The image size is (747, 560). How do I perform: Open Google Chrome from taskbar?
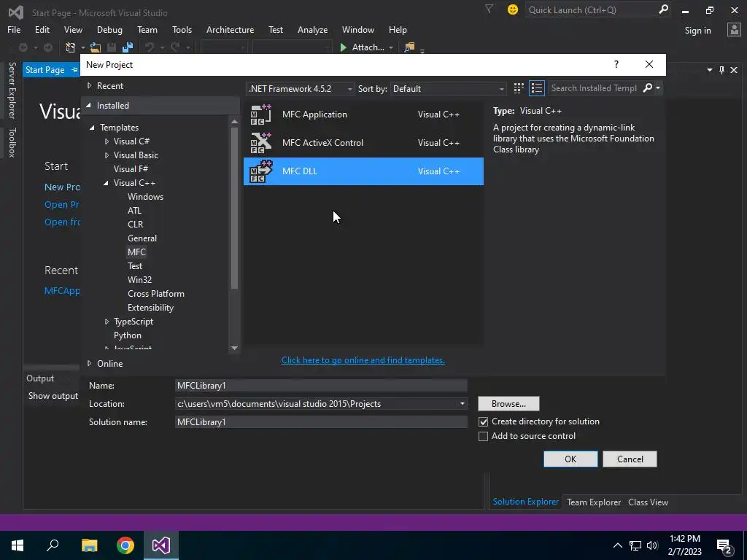[x=125, y=545]
